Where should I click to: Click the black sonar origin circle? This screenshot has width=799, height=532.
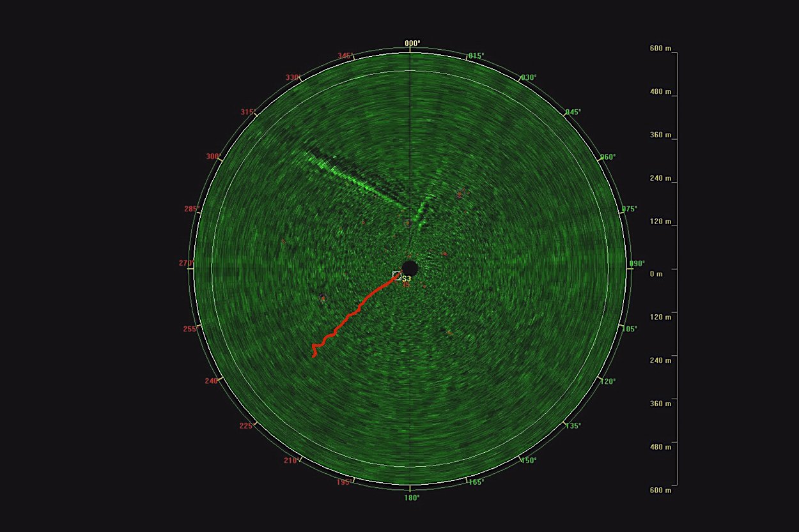click(x=410, y=268)
